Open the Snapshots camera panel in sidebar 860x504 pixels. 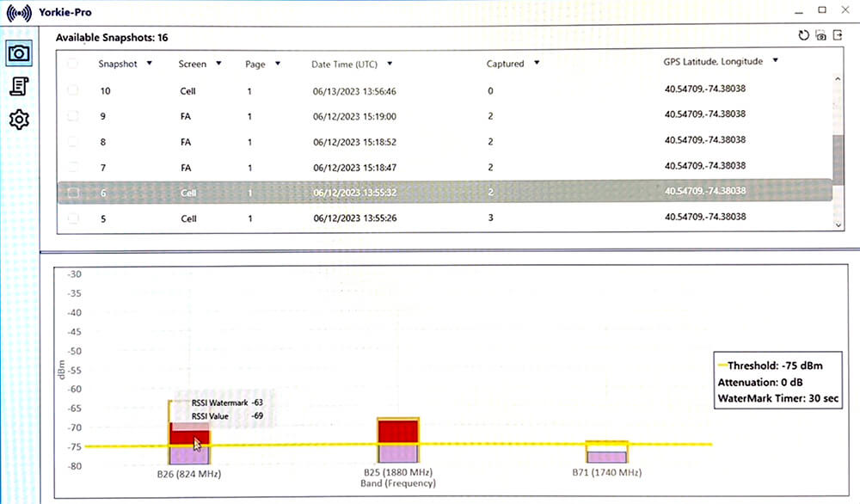[19, 54]
